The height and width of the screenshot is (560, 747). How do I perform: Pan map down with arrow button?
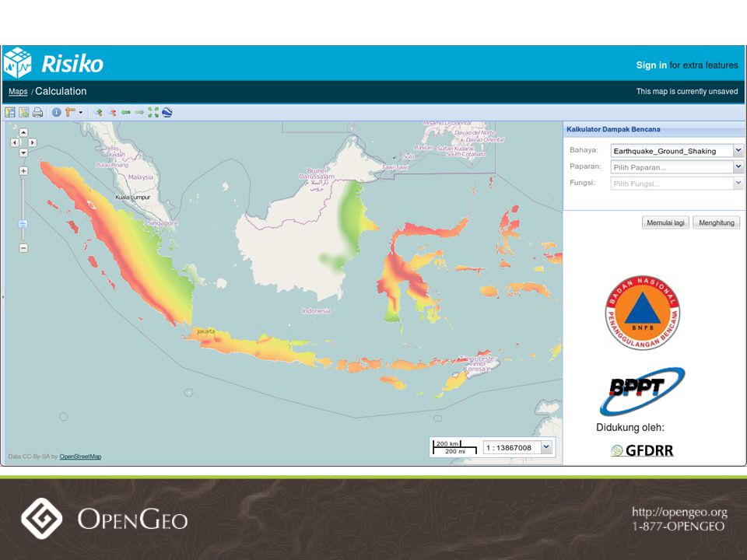point(23,152)
